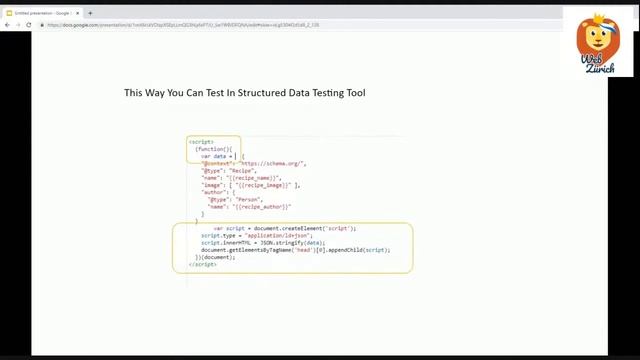640x360 pixels.
Task: Click the Web Zürich lion logo
Action: [598, 43]
